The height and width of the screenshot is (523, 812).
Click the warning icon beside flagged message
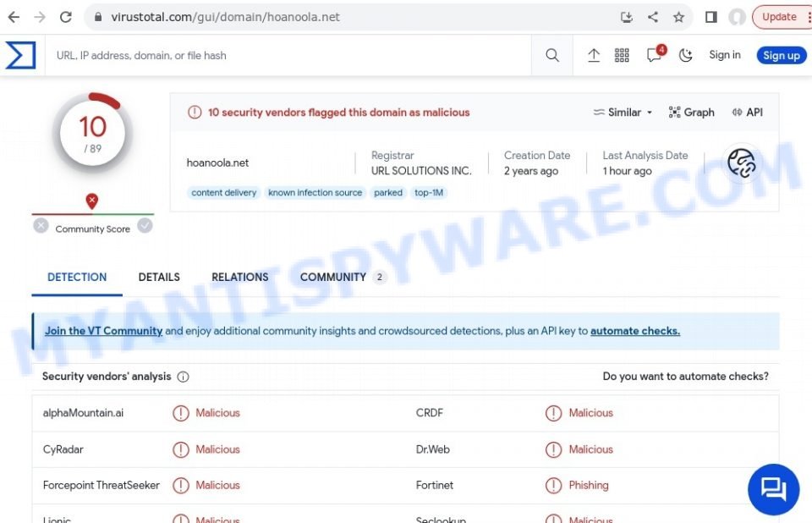(x=195, y=112)
